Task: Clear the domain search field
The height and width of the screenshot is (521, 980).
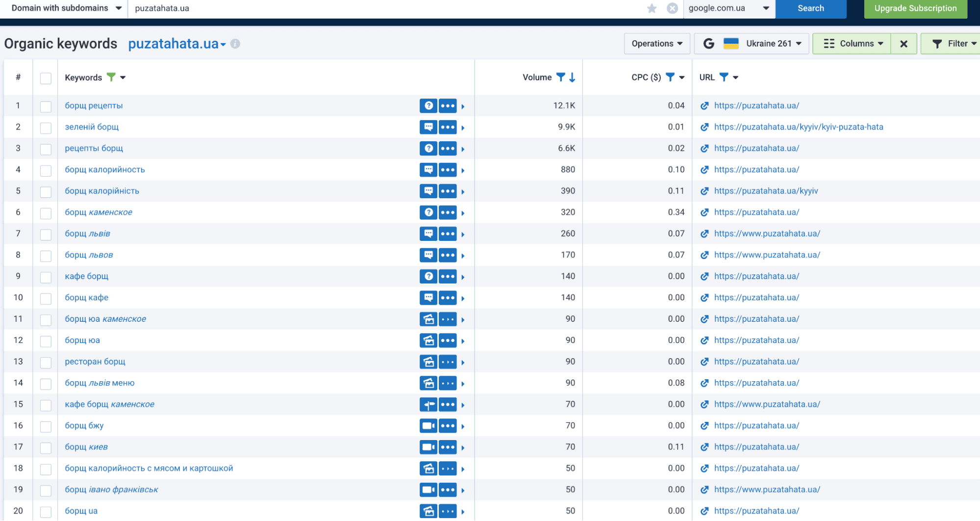Action: point(672,8)
